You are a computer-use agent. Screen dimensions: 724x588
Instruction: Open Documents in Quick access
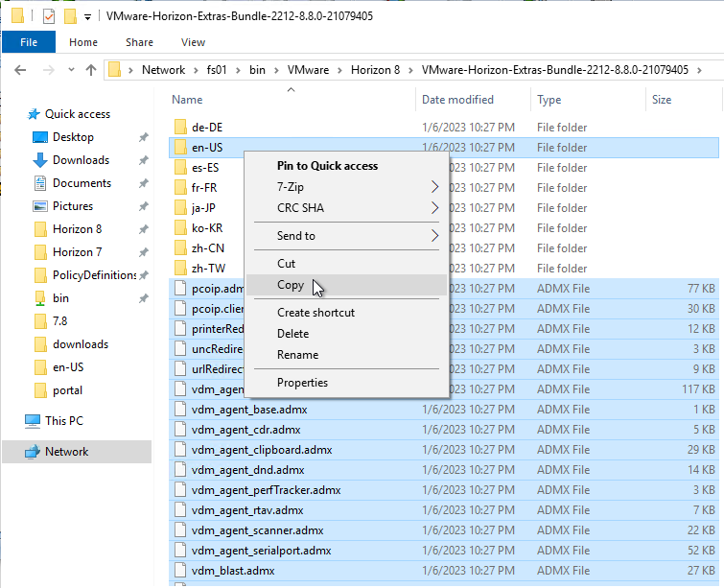[x=82, y=183]
